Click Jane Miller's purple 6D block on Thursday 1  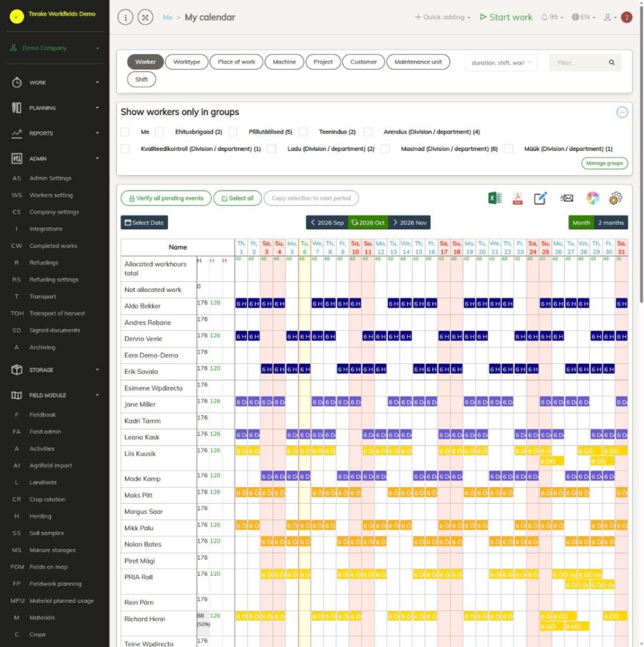(241, 402)
